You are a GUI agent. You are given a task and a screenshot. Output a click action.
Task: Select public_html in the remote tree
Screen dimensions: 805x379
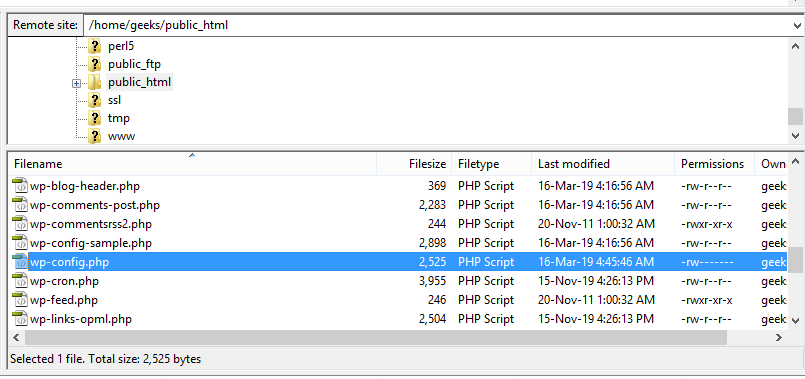coord(140,82)
